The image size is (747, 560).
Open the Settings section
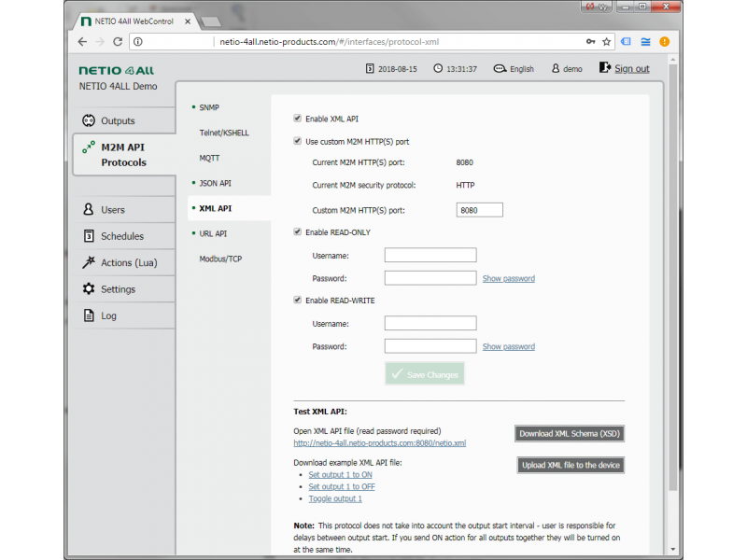coord(125,289)
